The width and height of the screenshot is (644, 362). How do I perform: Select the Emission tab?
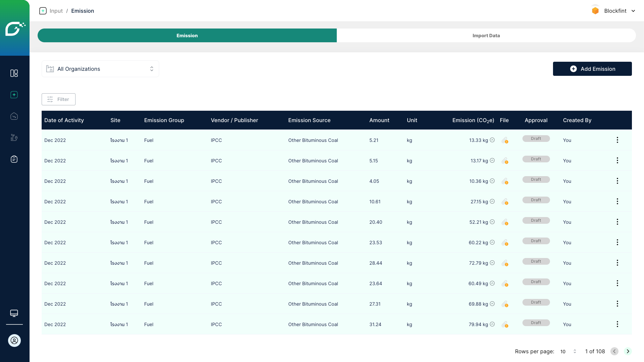[x=187, y=36]
